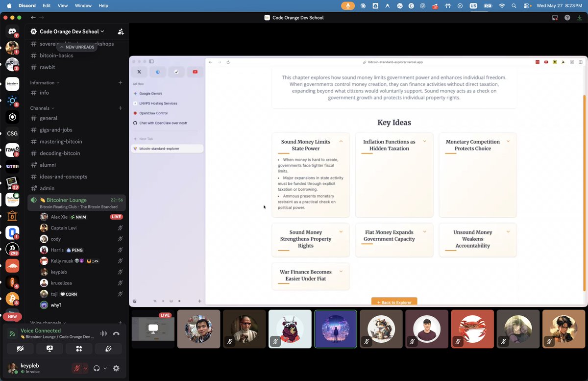Open the Edit menu
This screenshot has height=381, width=588.
pos(47,6)
